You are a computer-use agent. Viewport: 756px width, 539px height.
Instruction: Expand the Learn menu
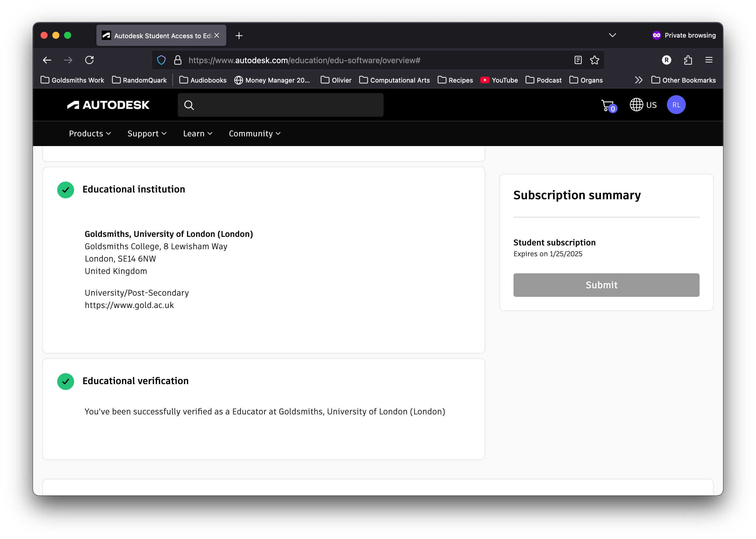point(198,133)
